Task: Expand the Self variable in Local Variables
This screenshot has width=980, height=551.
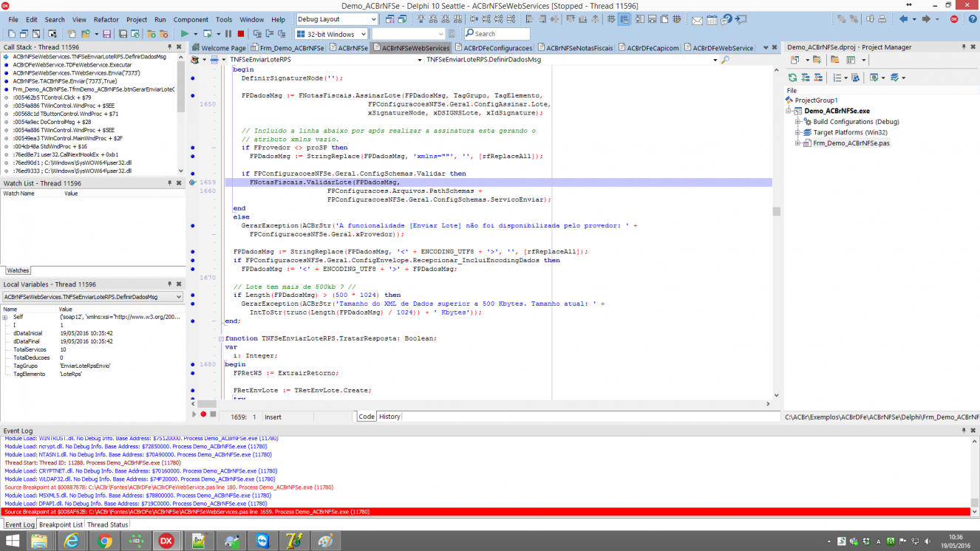Action: coord(4,318)
